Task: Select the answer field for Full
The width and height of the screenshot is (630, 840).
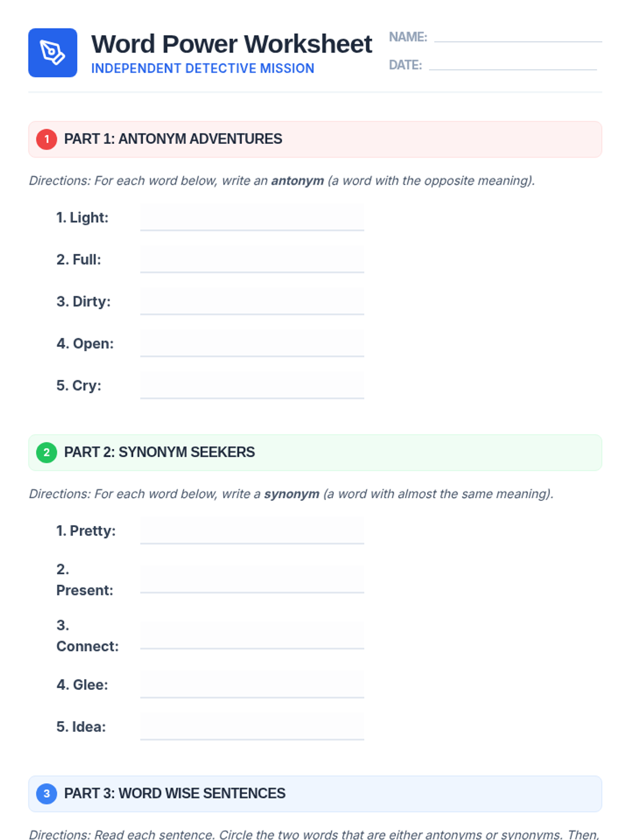Action: pos(252,259)
